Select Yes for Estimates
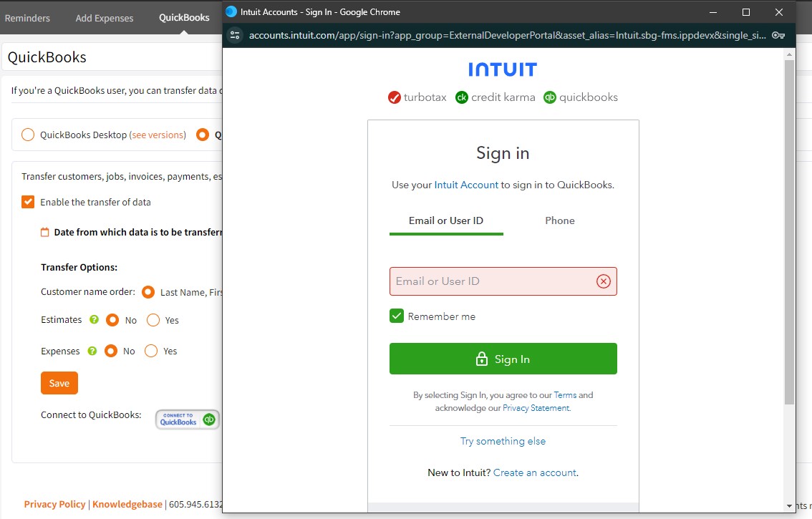 click(x=153, y=320)
